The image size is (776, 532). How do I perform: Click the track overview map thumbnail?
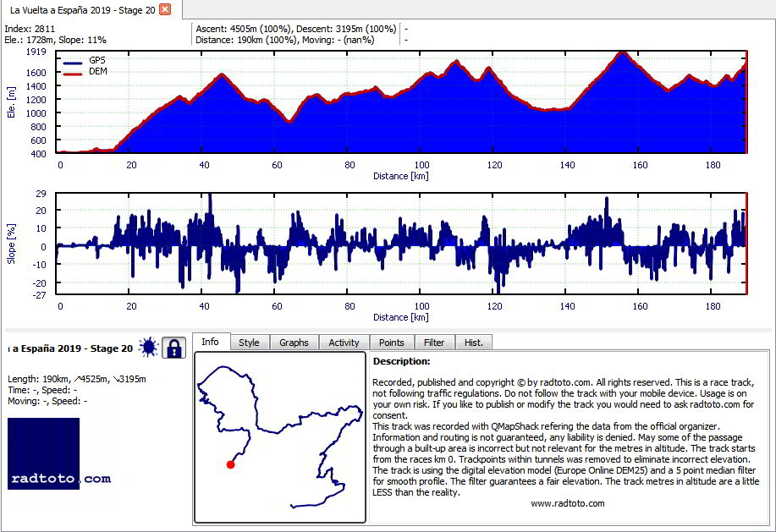point(280,437)
